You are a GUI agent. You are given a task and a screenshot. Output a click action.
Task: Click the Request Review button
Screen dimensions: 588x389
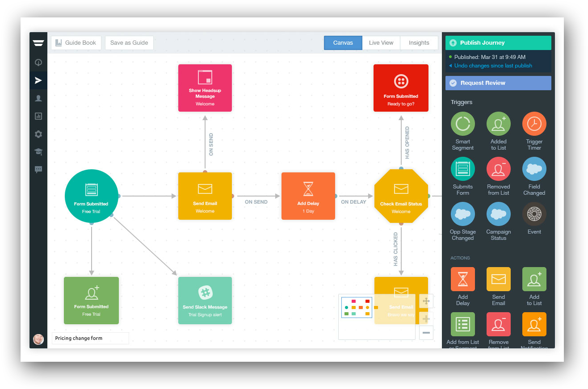pos(498,83)
